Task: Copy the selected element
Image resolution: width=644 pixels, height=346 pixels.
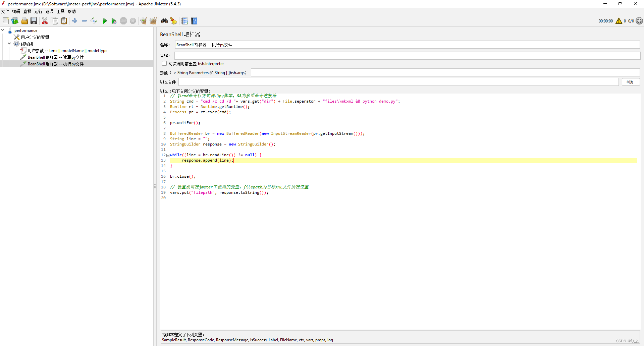Action: coord(54,21)
